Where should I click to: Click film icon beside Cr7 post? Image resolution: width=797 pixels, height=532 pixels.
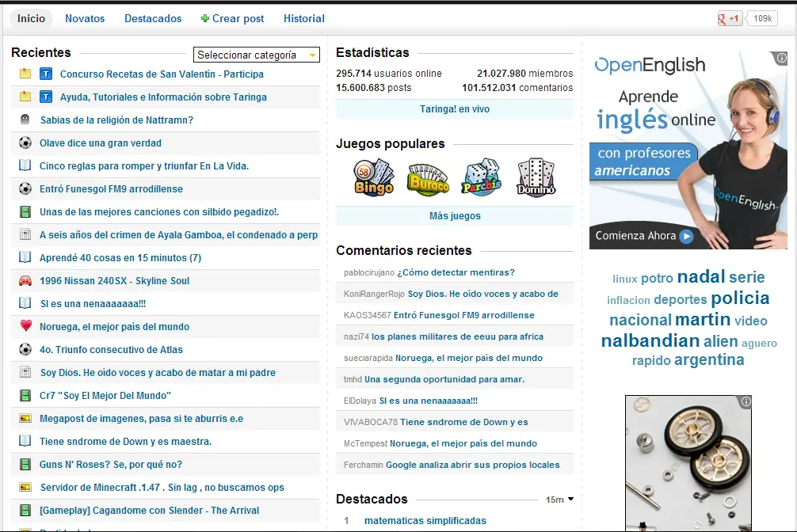click(25, 395)
